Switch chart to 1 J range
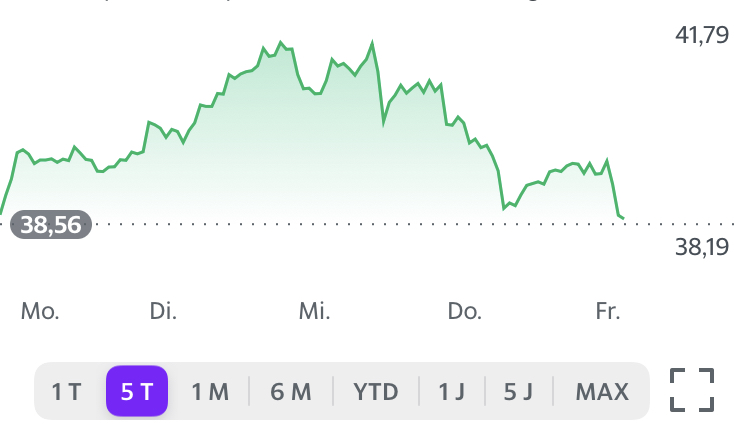Screen dimensions: 742x437 point(451,391)
